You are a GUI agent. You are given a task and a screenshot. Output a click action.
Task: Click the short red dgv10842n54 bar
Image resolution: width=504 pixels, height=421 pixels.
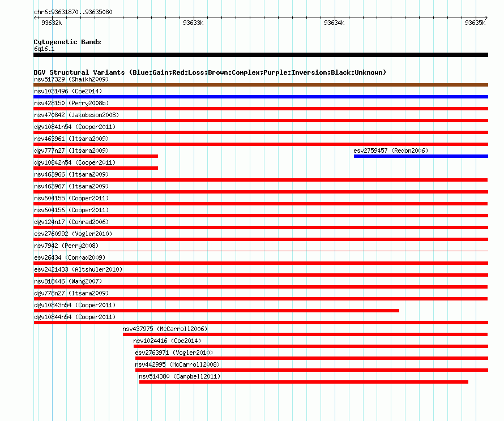96,168
